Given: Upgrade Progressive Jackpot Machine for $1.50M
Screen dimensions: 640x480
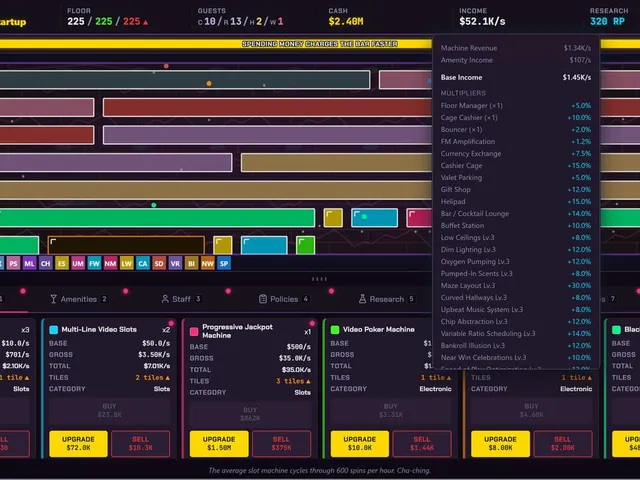Looking at the screenshot, I should click(x=219, y=443).
